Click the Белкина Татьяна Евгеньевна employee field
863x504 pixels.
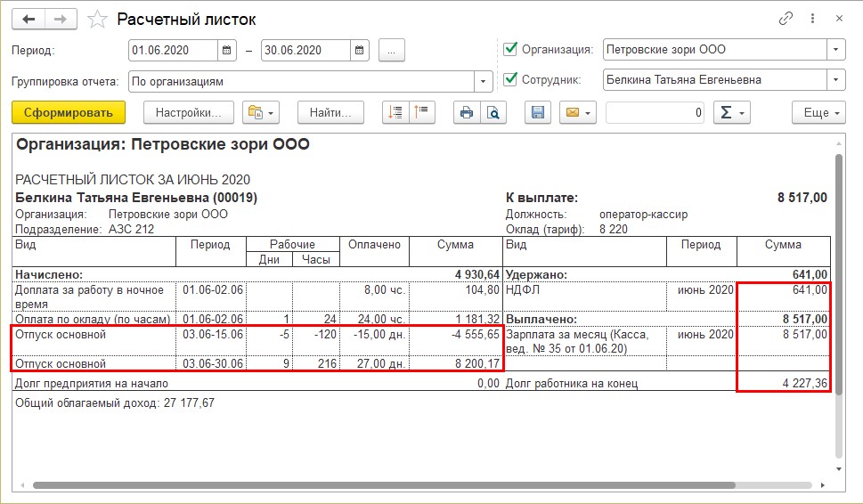(715, 80)
